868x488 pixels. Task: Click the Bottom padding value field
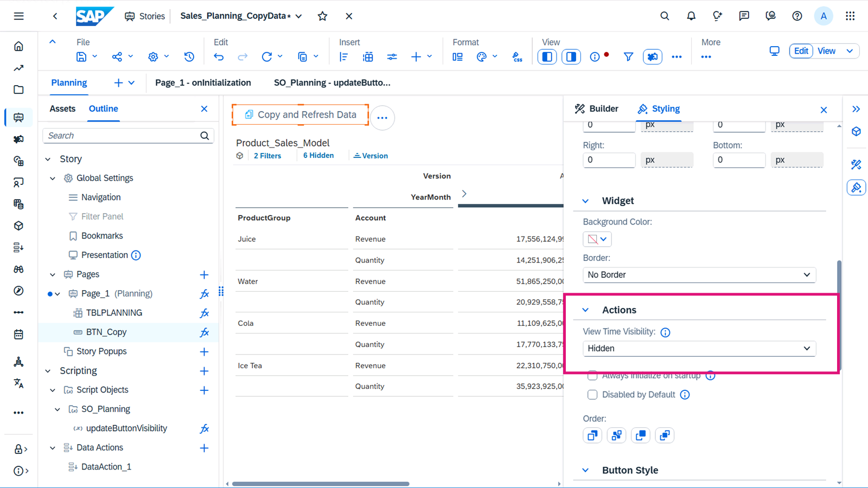coord(739,160)
